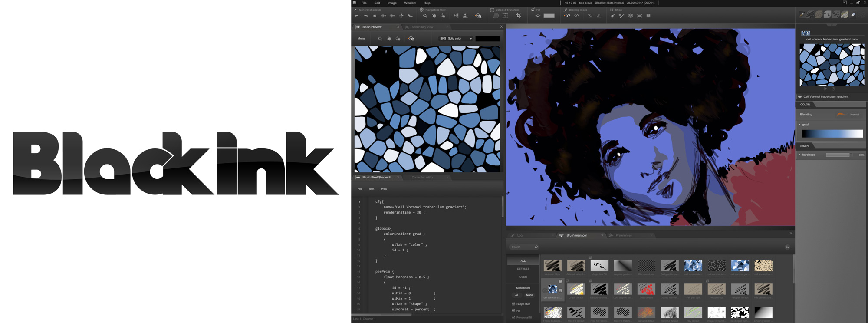
Task: Select the eraser icon in top-right brush shelf
Action: [x=853, y=15]
